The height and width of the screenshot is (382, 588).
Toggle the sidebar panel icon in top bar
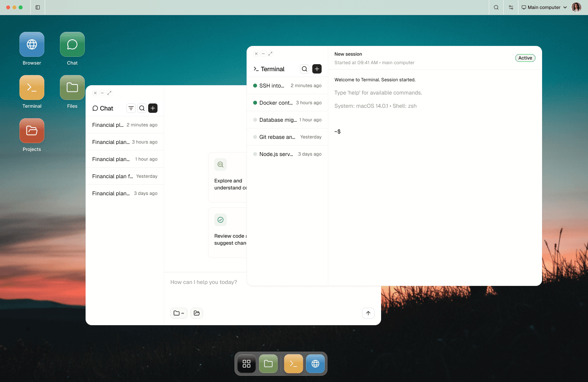pyautogui.click(x=38, y=7)
